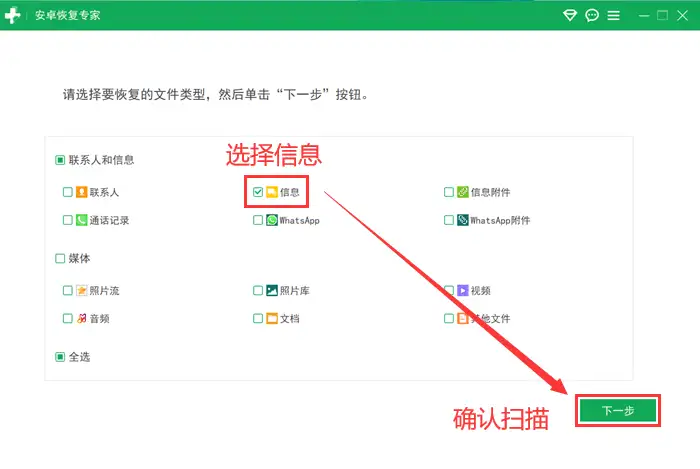700x469 pixels.
Task: Check the 视频 checkbox
Action: 449,291
